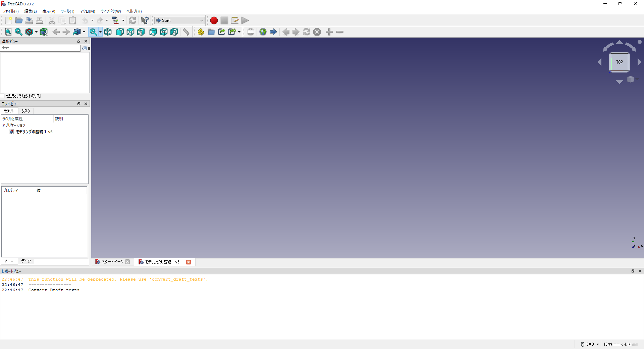Click the Redo arrow icon
The height and width of the screenshot is (349, 644).
point(100,20)
